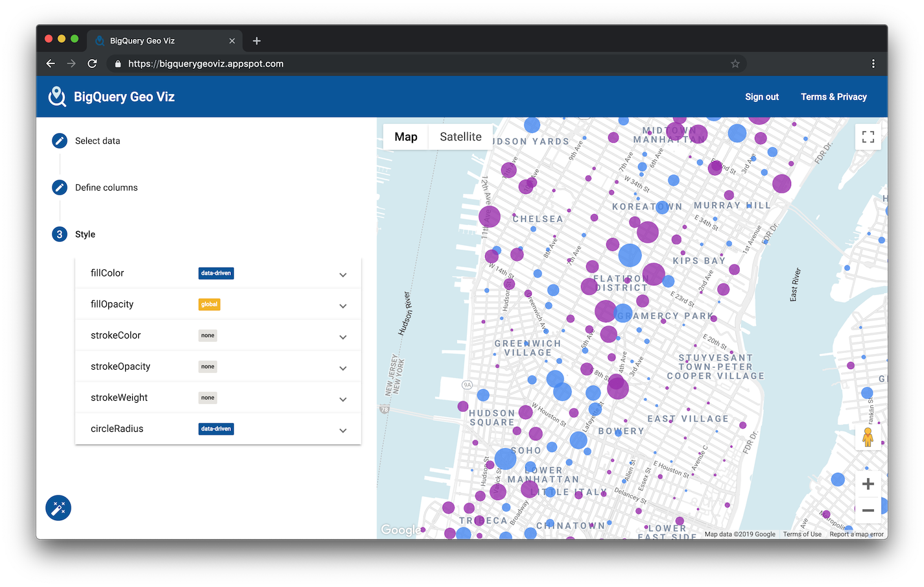
Task: Click the KIPS BAY map label
Action: (699, 261)
